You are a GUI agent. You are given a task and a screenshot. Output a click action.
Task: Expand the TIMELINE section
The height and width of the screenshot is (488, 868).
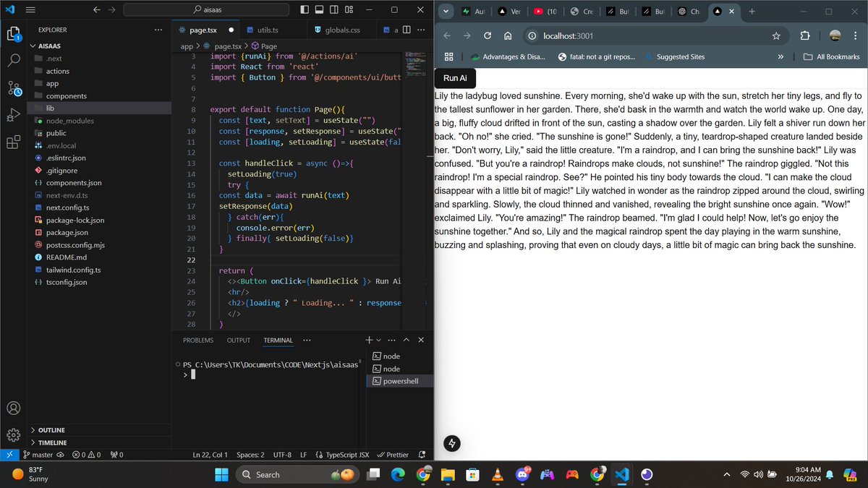(x=51, y=442)
